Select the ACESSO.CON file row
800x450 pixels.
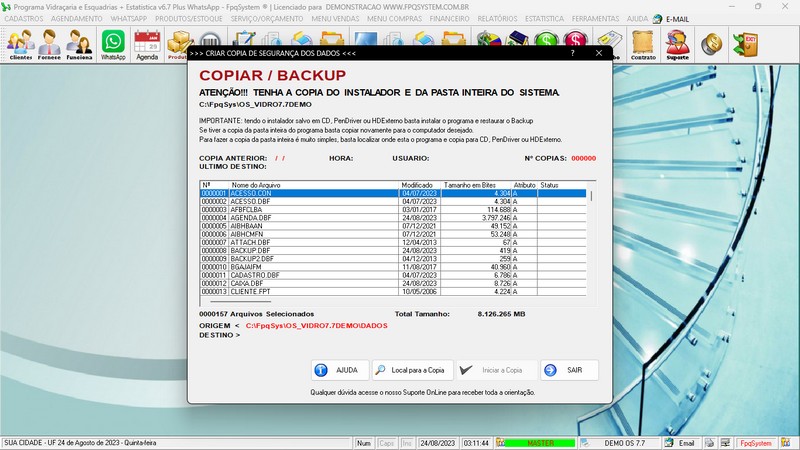pos(393,193)
